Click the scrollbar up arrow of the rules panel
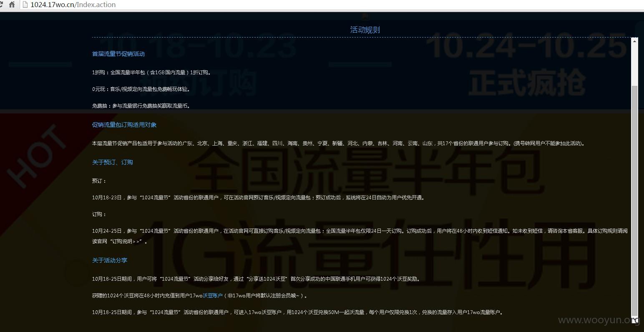 [x=634, y=41]
